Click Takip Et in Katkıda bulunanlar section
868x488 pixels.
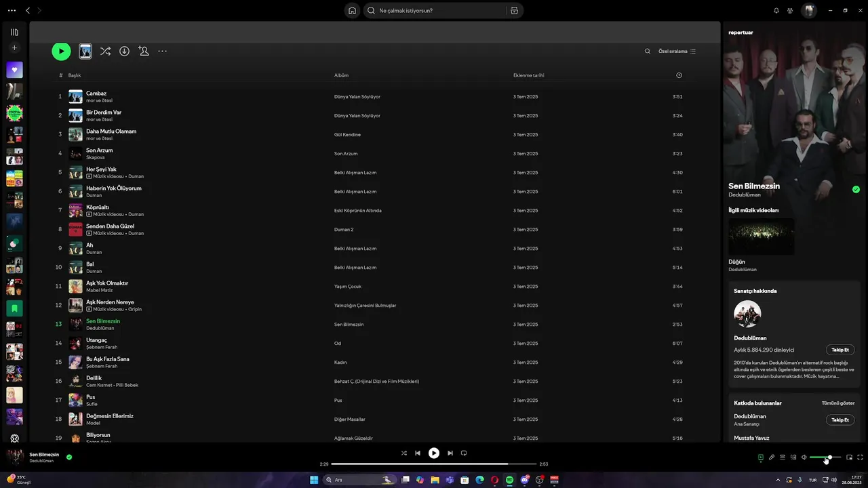pos(840,420)
